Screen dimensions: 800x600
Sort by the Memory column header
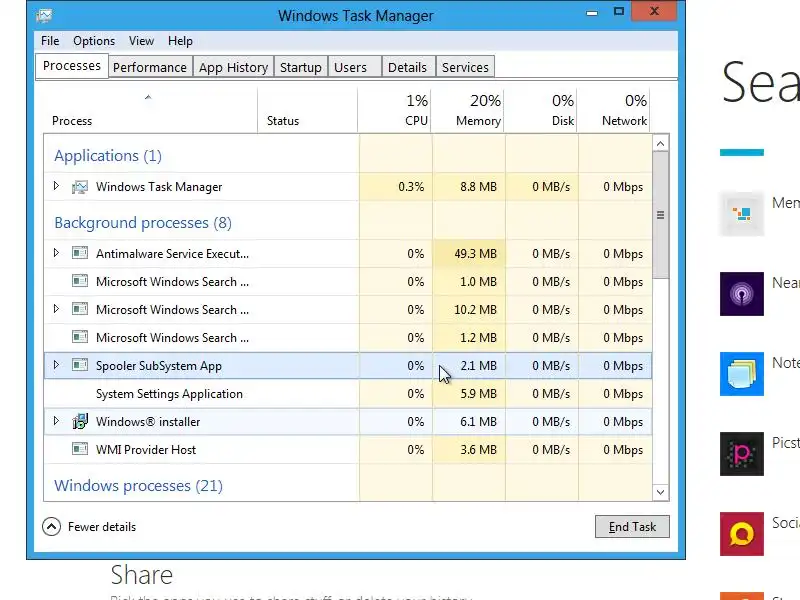point(468,111)
